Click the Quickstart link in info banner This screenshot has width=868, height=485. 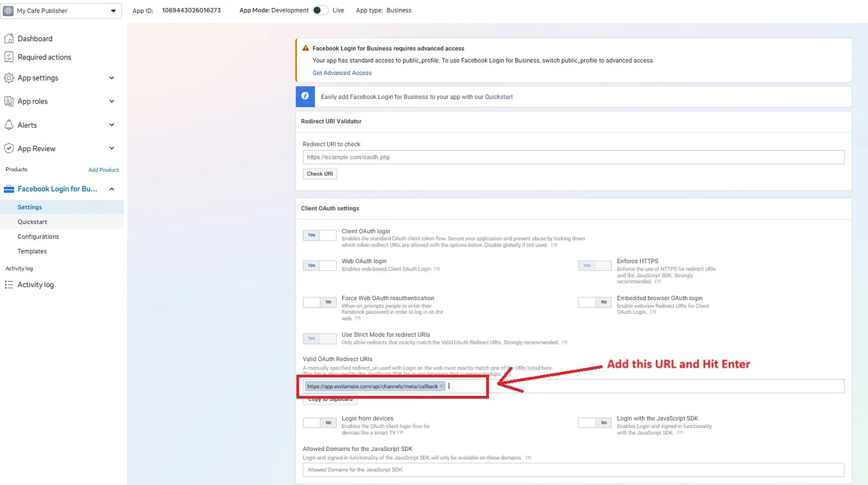click(x=498, y=97)
